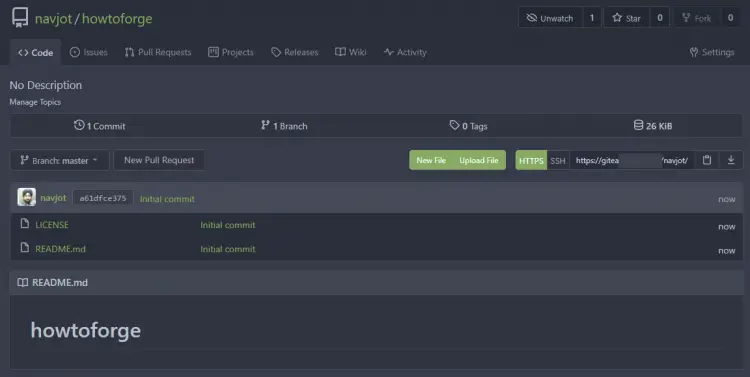Open the 0 Tags list
The height and width of the screenshot is (377, 750).
468,126
